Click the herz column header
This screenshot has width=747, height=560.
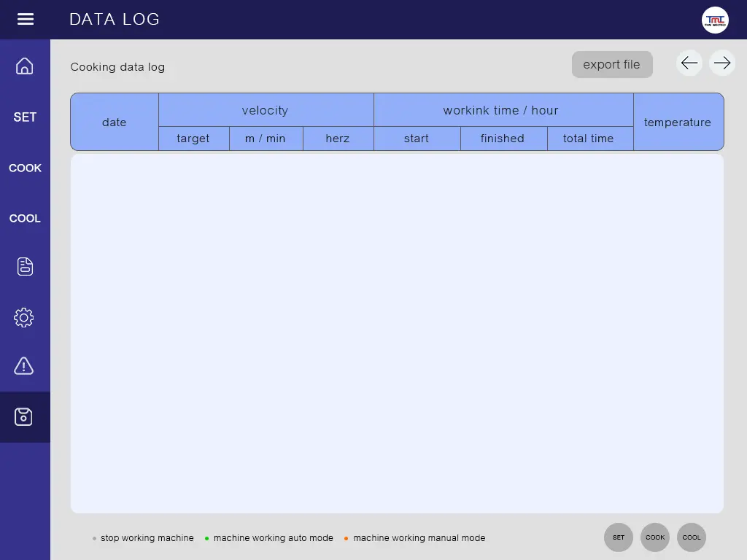tap(338, 139)
